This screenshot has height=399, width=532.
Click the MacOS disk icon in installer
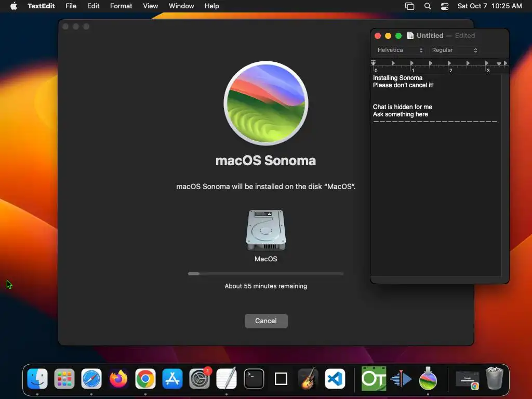[265, 230]
